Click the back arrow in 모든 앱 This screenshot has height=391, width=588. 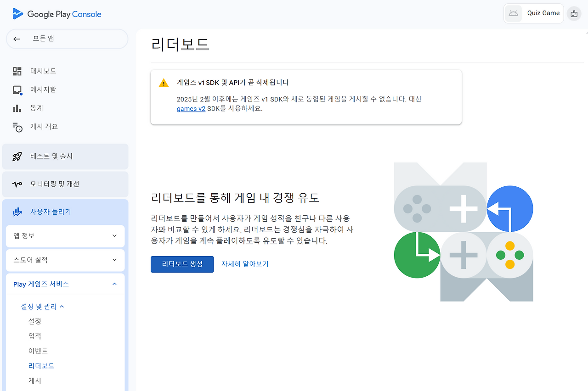point(17,39)
